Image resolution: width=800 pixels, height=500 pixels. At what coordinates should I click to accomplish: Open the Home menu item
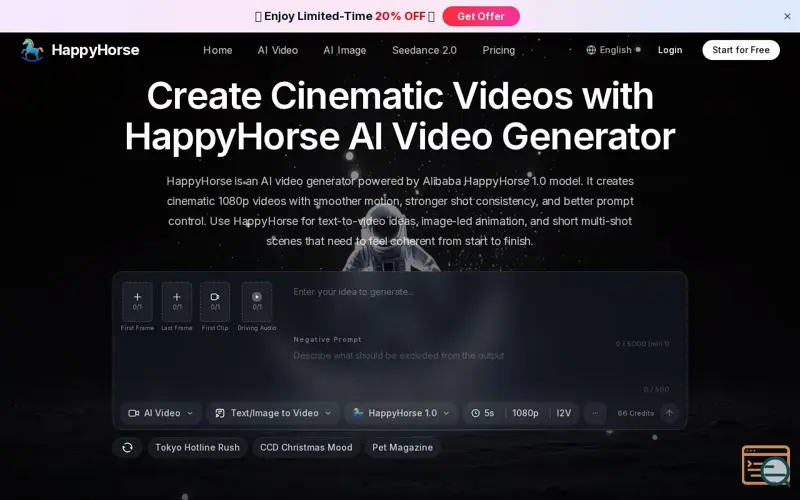tap(217, 50)
